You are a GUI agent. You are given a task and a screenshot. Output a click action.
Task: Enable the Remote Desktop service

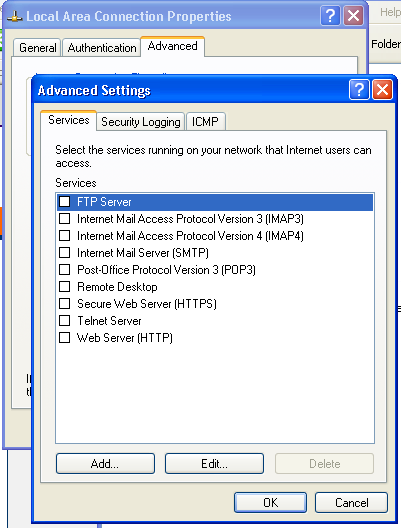click(x=65, y=287)
